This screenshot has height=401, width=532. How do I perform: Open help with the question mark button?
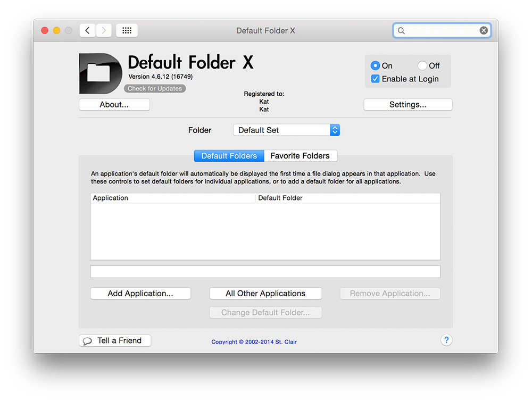[446, 340]
